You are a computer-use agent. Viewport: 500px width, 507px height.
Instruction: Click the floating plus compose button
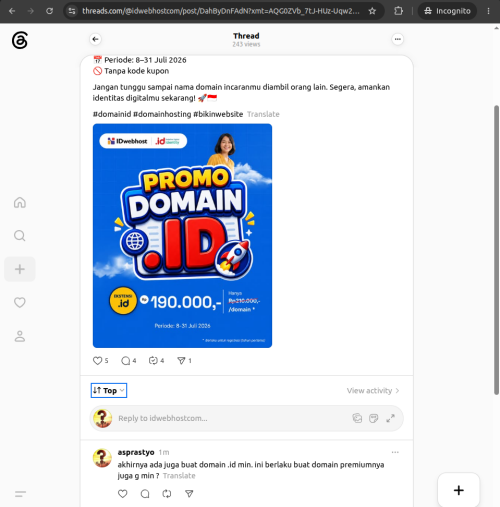(x=459, y=490)
